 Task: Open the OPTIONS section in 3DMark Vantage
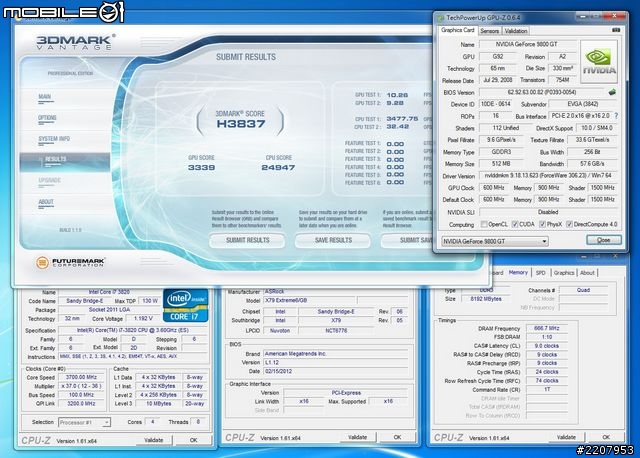[47, 118]
